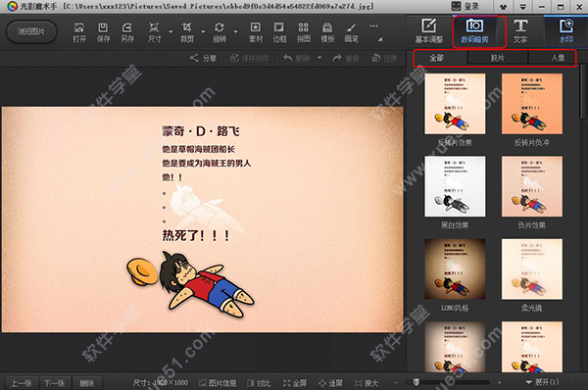This screenshot has width=588, height=390.
Task: Click the zoom slider handle
Action: [416, 382]
